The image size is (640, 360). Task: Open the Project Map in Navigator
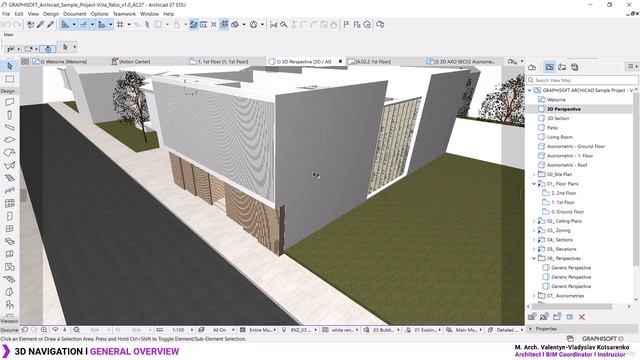[x=532, y=67]
